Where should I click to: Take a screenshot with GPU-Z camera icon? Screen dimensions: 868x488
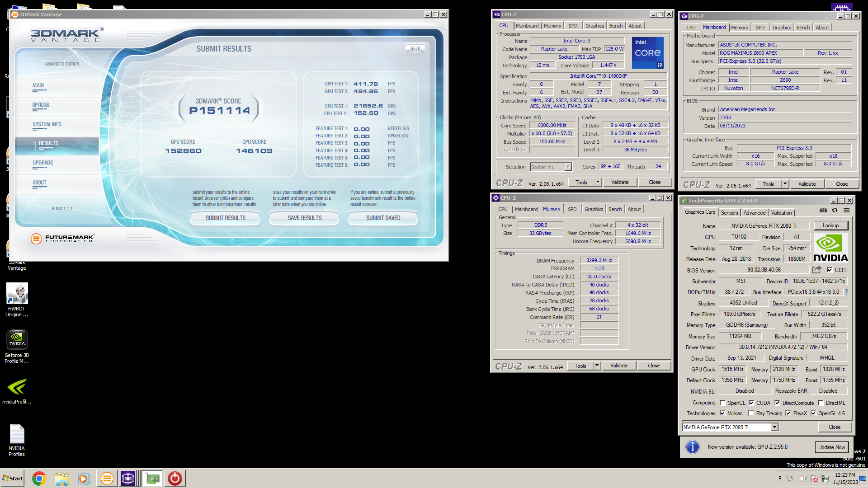(823, 211)
